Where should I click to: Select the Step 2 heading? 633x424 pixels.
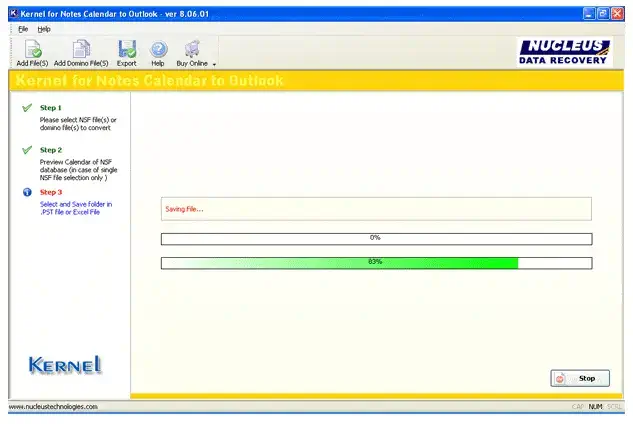[x=51, y=150]
